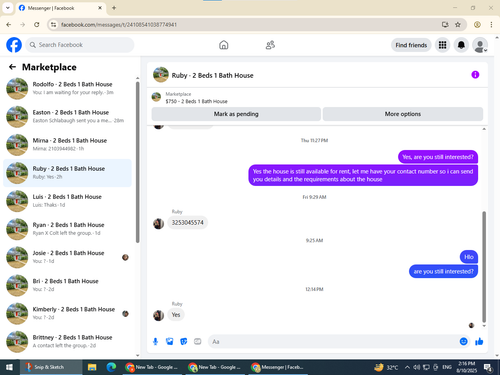Viewport: 500px width, 375px height.
Task: Open File Explorer from taskbar
Action: 92,367
